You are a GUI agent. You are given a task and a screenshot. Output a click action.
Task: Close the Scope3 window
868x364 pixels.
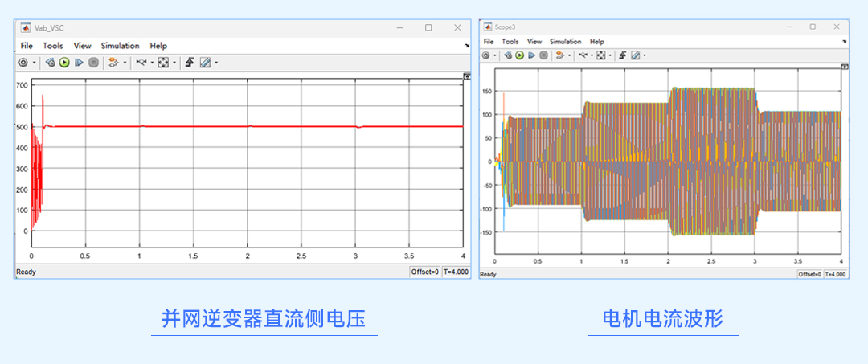point(837,27)
